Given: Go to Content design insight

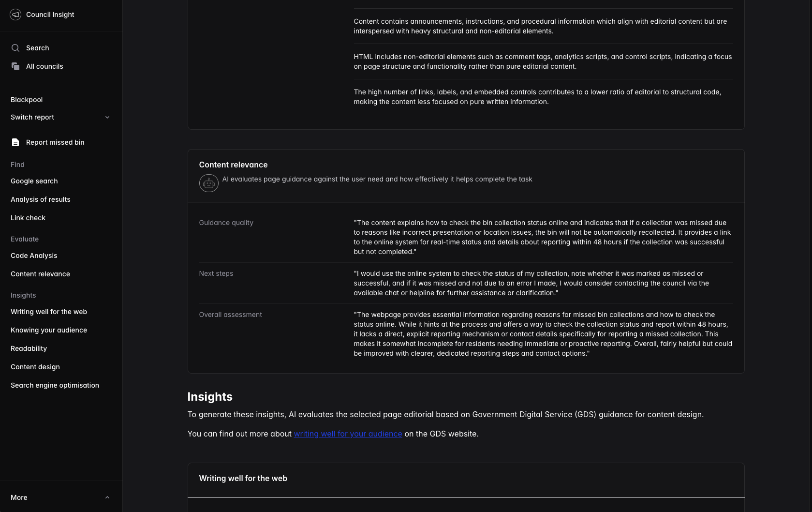Looking at the screenshot, I should [x=35, y=367].
